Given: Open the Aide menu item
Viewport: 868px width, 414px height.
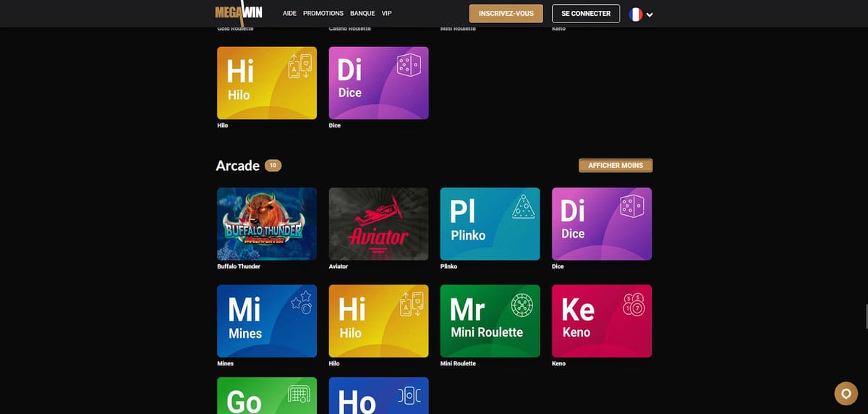Looking at the screenshot, I should pos(289,14).
